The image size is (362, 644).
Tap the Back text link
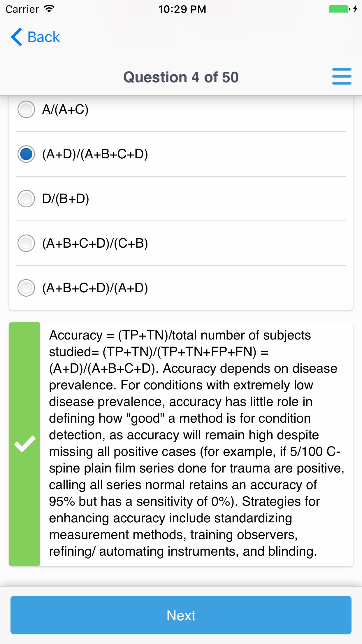click(43, 37)
